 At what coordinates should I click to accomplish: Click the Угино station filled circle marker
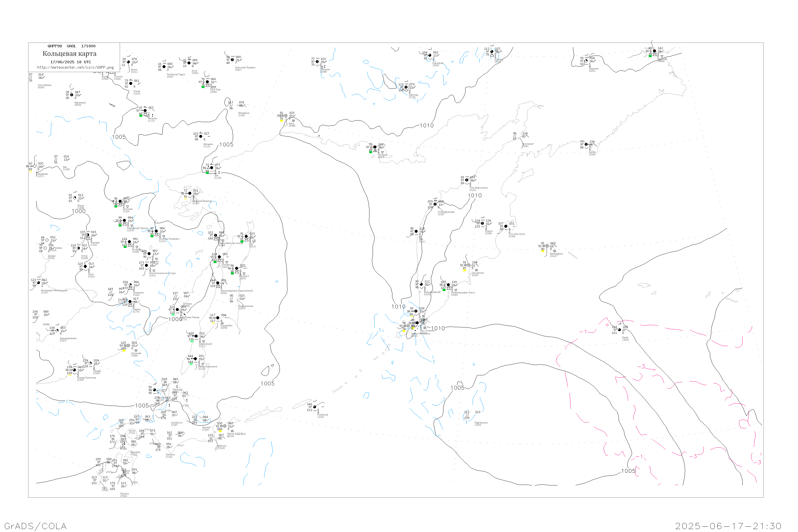131,84
